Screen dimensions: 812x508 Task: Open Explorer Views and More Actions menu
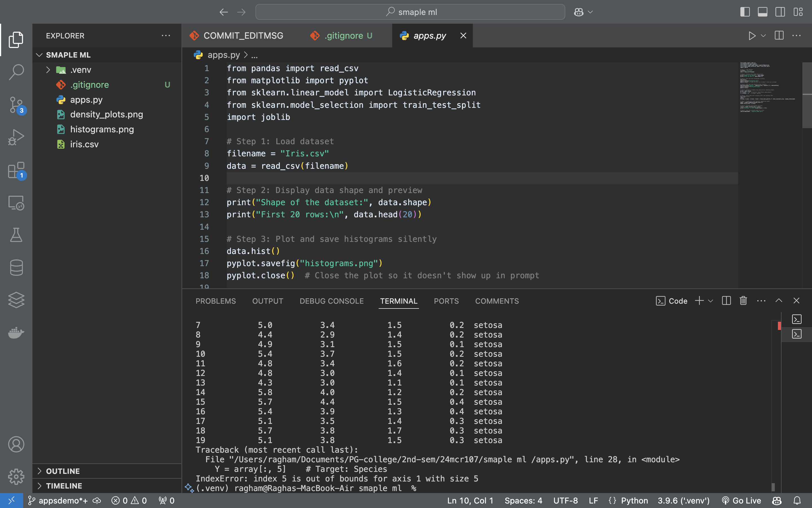pos(166,36)
